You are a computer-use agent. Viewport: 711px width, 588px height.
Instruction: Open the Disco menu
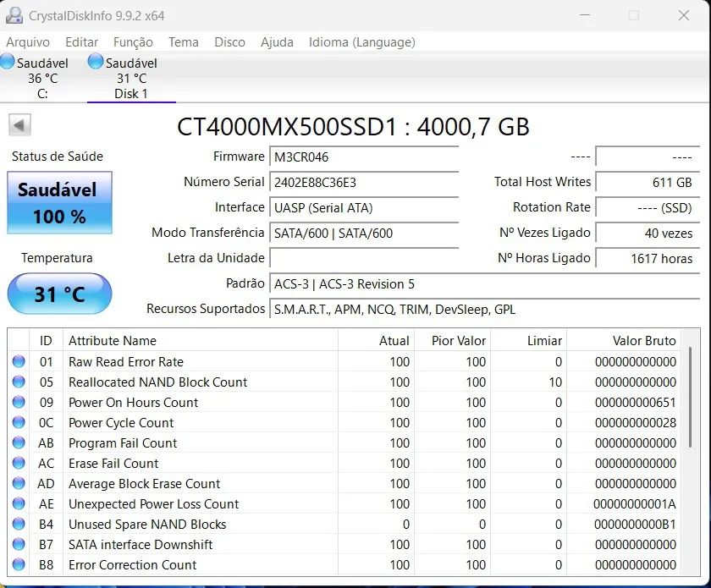[x=230, y=42]
